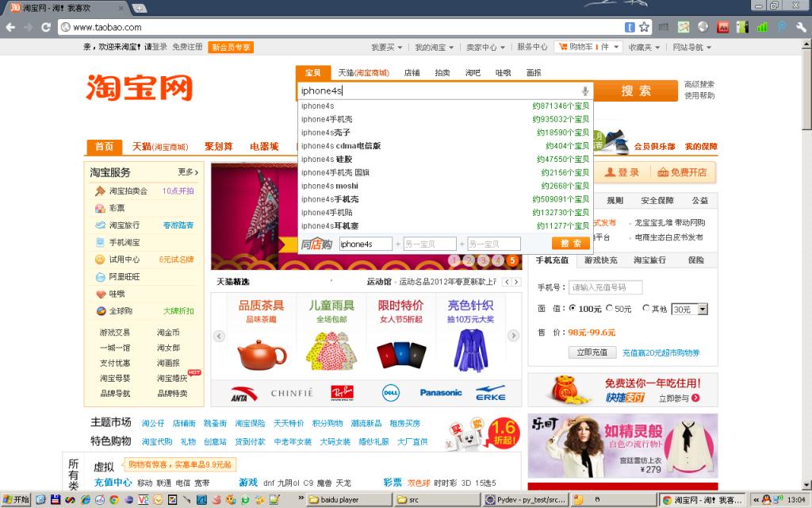Open Pydev window from taskbar
The image size is (812, 508).
point(525,500)
